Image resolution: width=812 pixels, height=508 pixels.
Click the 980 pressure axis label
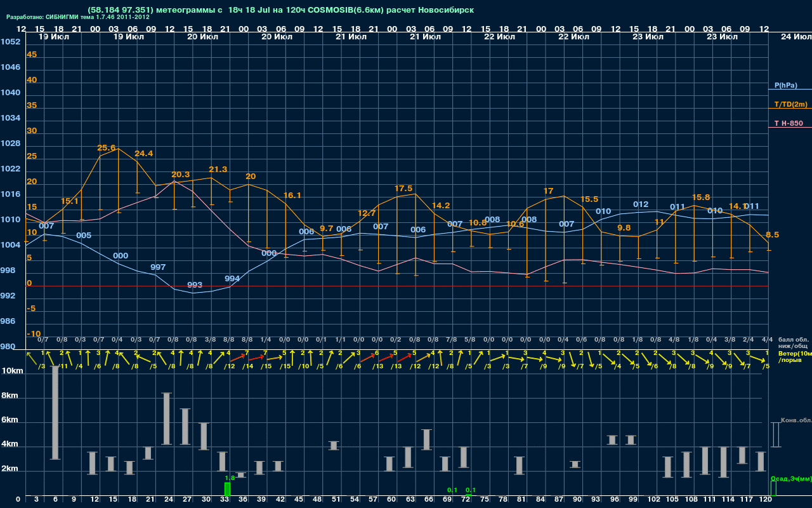click(8, 347)
